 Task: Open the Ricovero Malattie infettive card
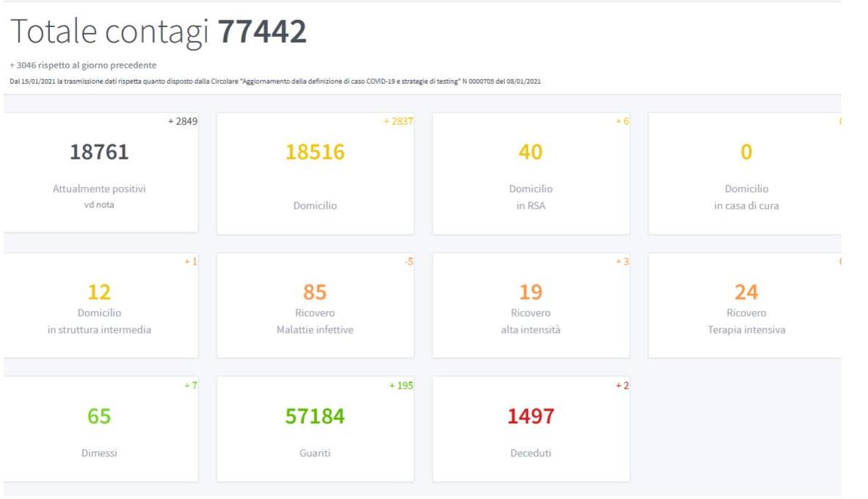click(x=315, y=306)
